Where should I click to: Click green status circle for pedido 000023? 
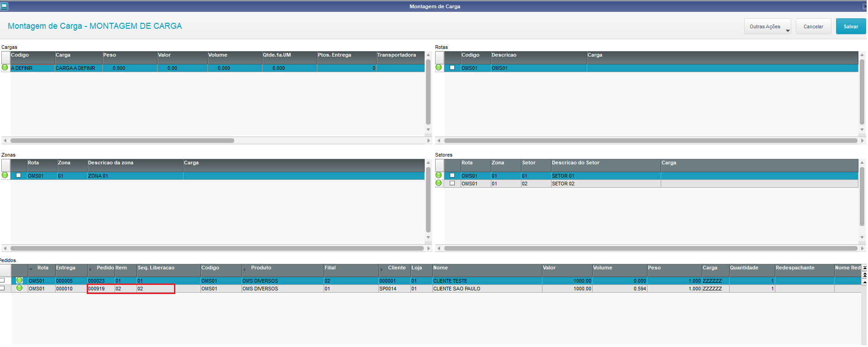(x=19, y=280)
